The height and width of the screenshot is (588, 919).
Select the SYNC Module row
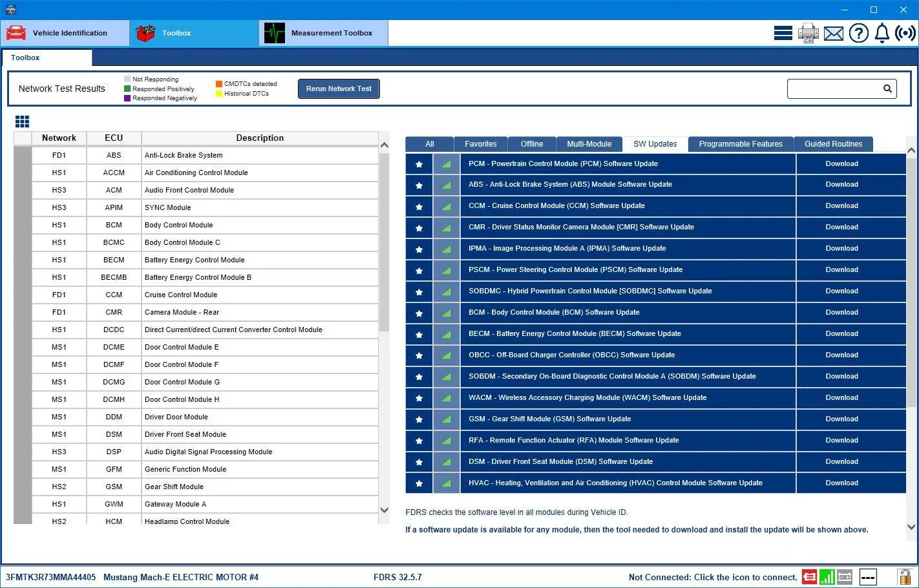click(x=206, y=207)
